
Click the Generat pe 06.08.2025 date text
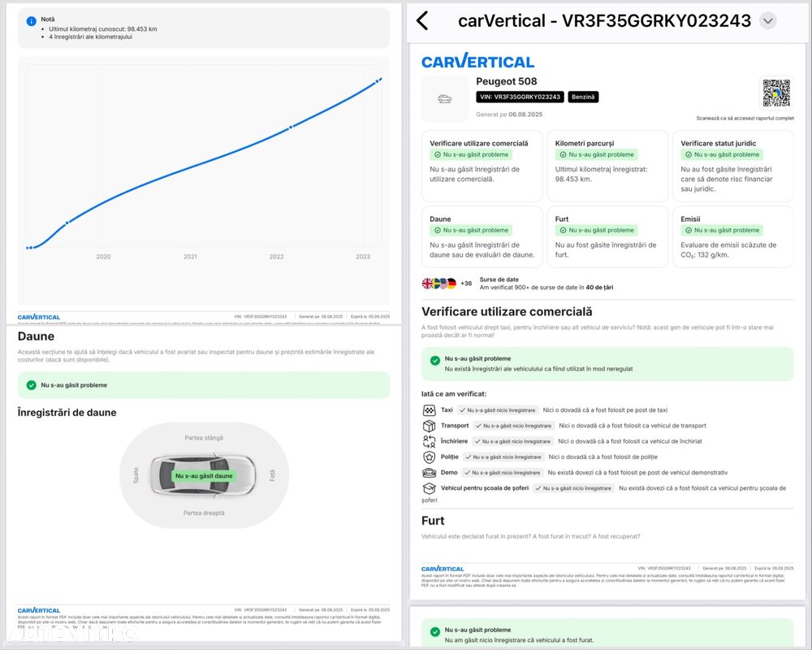pyautogui.click(x=509, y=115)
